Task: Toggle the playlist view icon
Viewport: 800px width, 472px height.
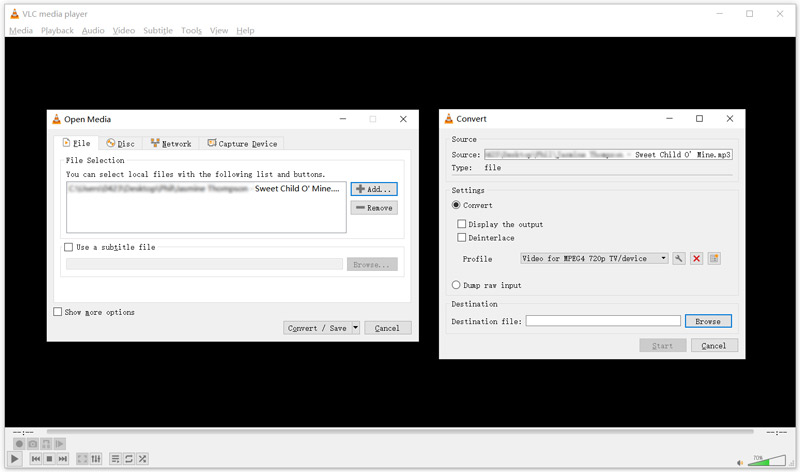Action: click(x=115, y=459)
